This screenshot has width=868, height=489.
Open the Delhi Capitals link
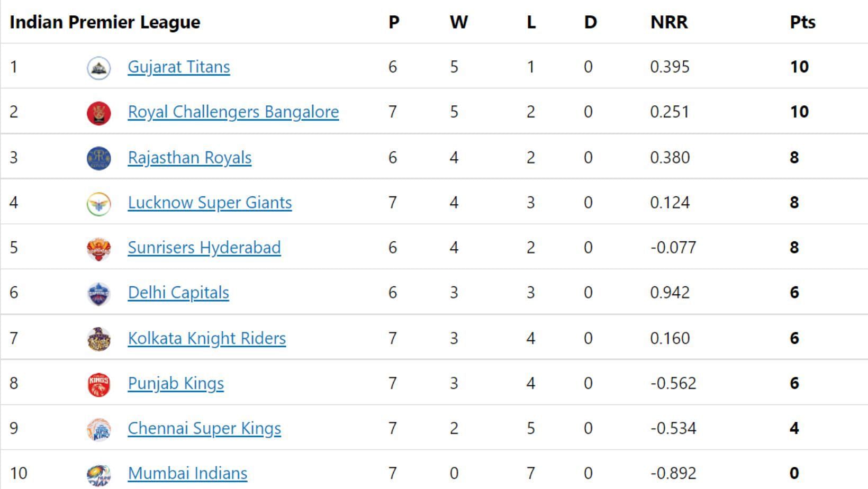click(x=178, y=293)
